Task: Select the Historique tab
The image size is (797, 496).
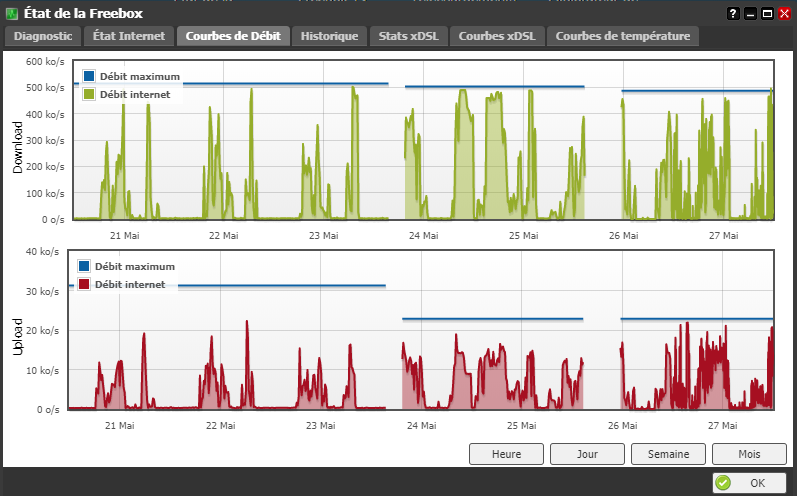Action: 329,36
